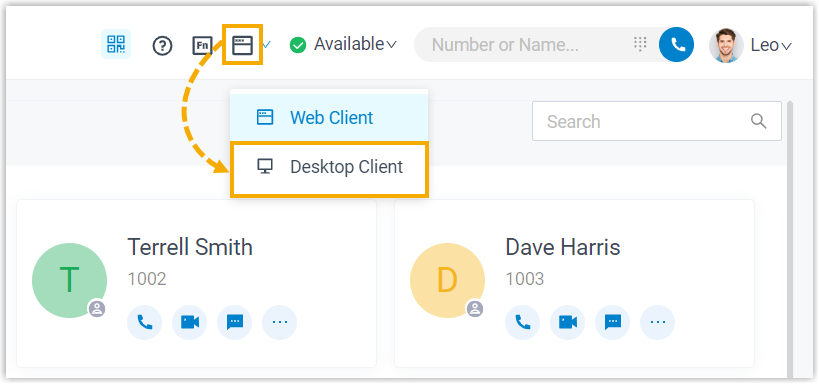Screen dimensions: 819x384
Task: Click extension number 1002
Action: click(x=147, y=279)
